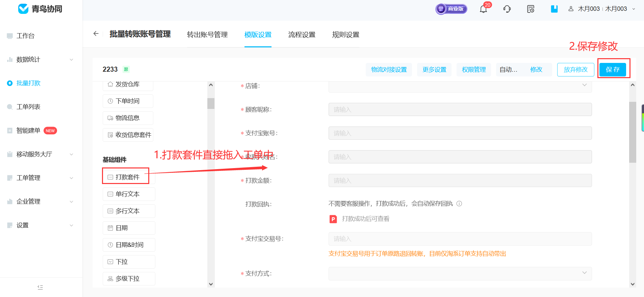Viewport: 644px width, 297px height.
Task: Select the 下单时间 component
Action: [x=128, y=101]
